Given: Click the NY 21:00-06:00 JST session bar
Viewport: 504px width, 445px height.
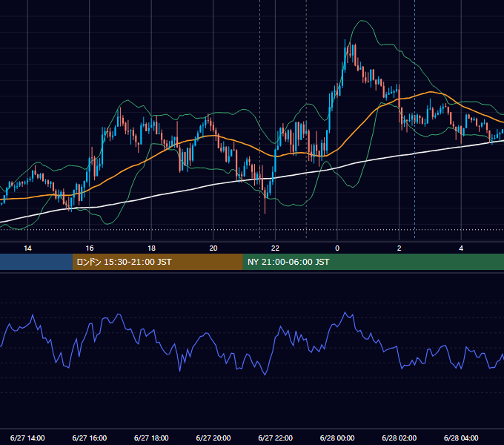Looking at the screenshot, I should [x=373, y=262].
